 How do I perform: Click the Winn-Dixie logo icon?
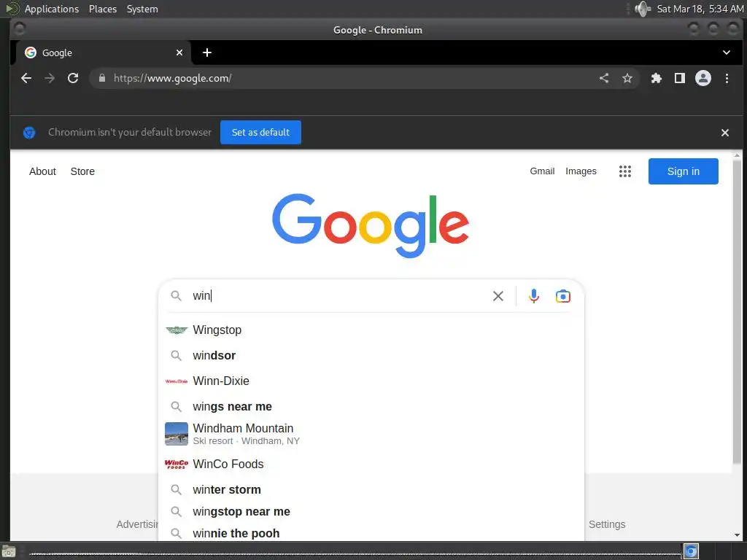(177, 381)
